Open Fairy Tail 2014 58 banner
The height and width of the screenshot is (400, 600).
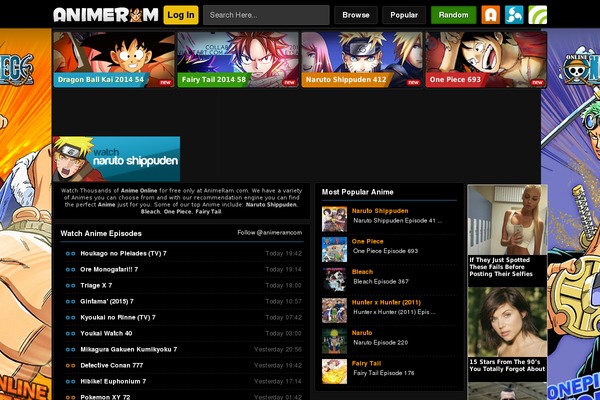(238, 60)
